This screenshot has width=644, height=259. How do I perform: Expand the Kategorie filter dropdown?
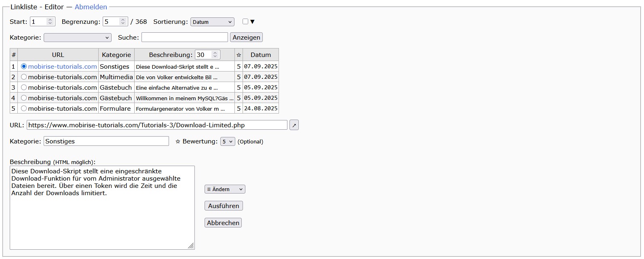point(77,38)
